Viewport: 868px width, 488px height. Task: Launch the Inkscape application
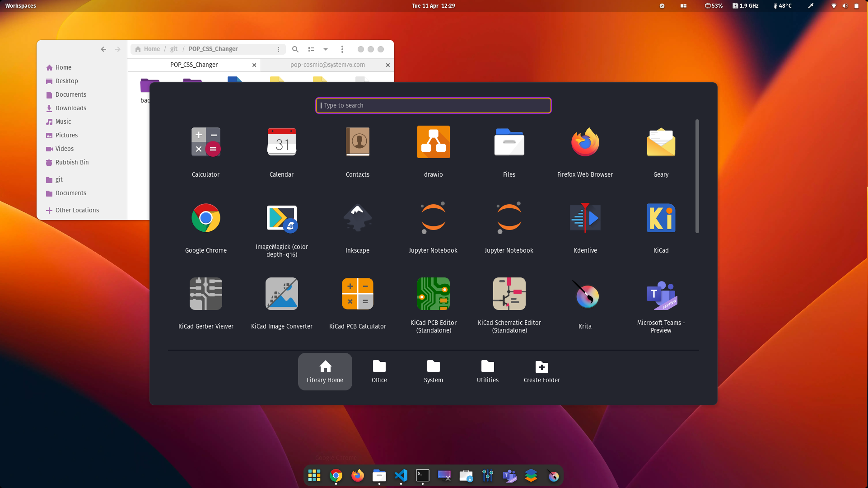(357, 218)
